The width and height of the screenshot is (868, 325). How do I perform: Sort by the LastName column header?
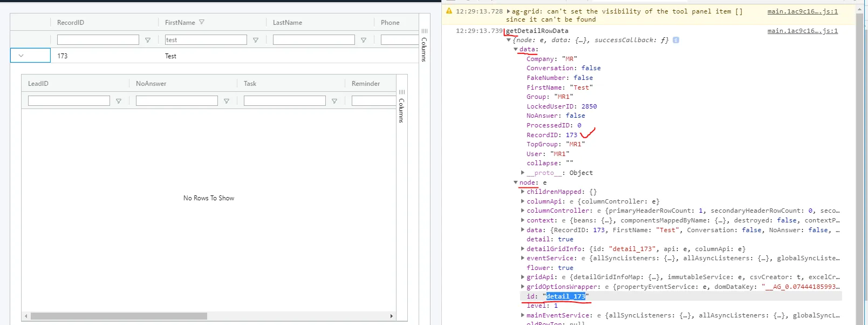288,23
